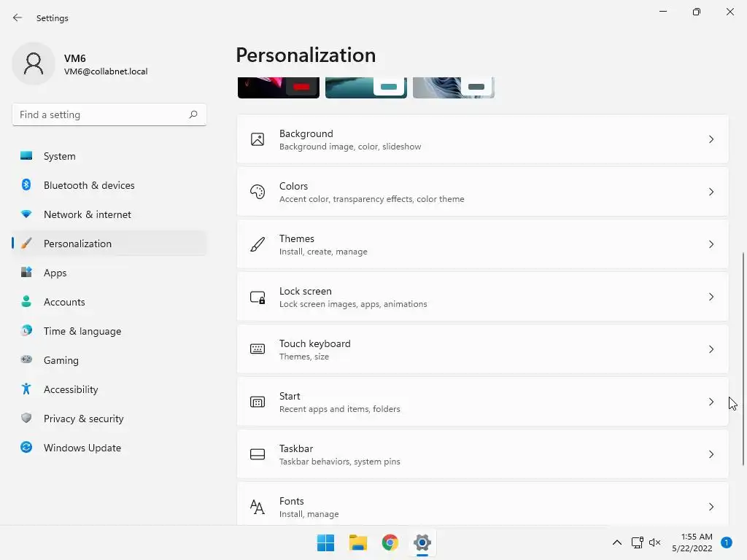This screenshot has width=747, height=560.
Task: Go to Windows Update category
Action: [x=109, y=447]
